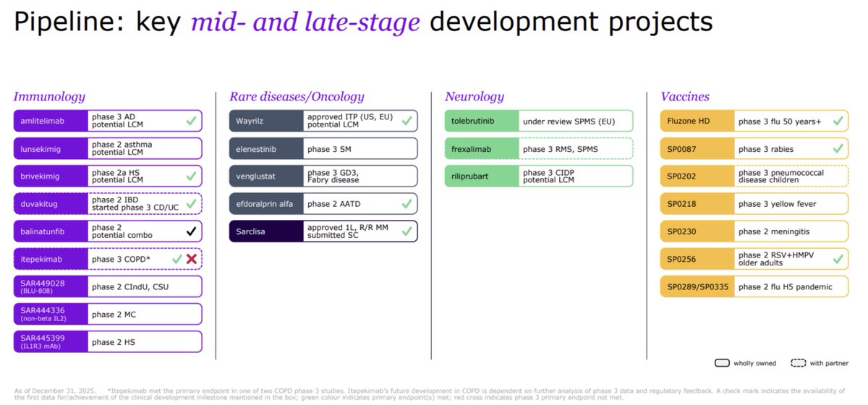Click the SP0289/SP0335 label

(697, 286)
